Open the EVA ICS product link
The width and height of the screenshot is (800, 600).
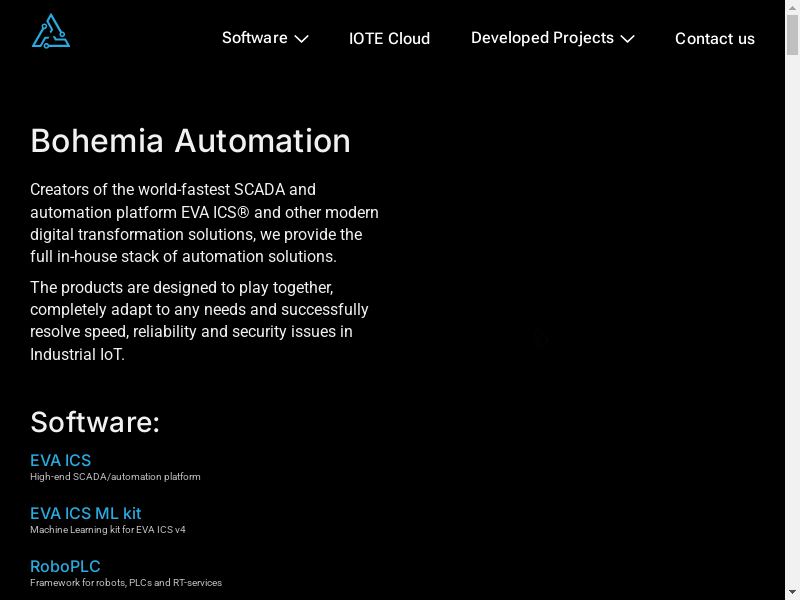pos(60,460)
